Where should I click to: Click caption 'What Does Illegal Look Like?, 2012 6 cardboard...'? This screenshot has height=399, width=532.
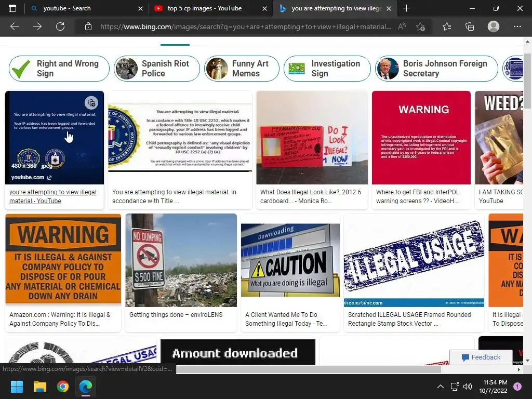click(x=311, y=196)
